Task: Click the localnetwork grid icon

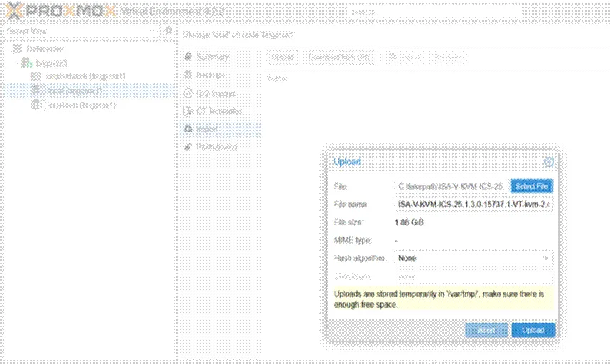Action: [x=36, y=77]
